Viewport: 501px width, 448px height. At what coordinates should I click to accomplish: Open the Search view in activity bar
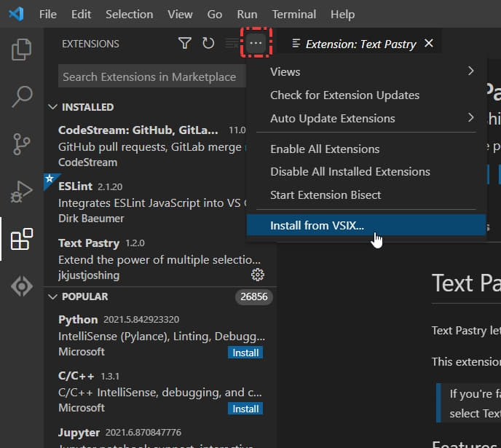click(x=21, y=96)
